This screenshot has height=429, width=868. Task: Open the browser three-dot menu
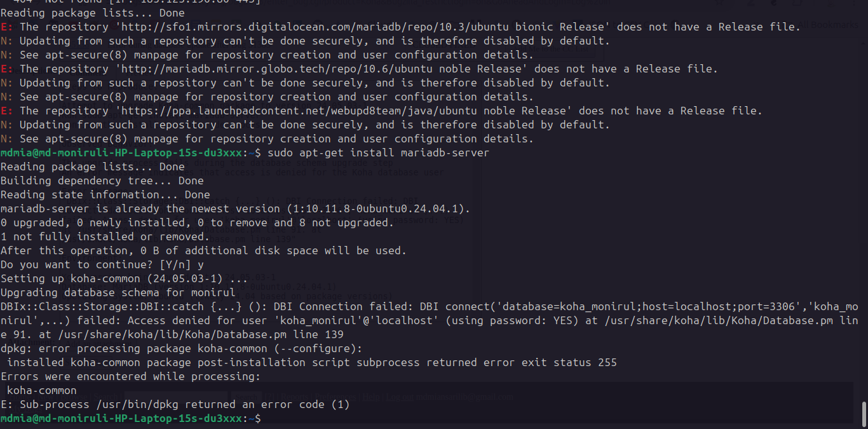[x=855, y=3]
